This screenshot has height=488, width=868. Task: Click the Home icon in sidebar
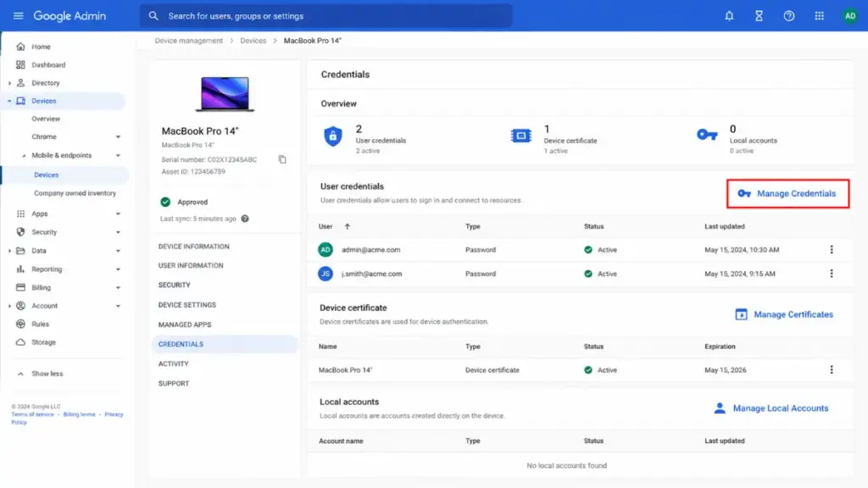pyautogui.click(x=20, y=47)
